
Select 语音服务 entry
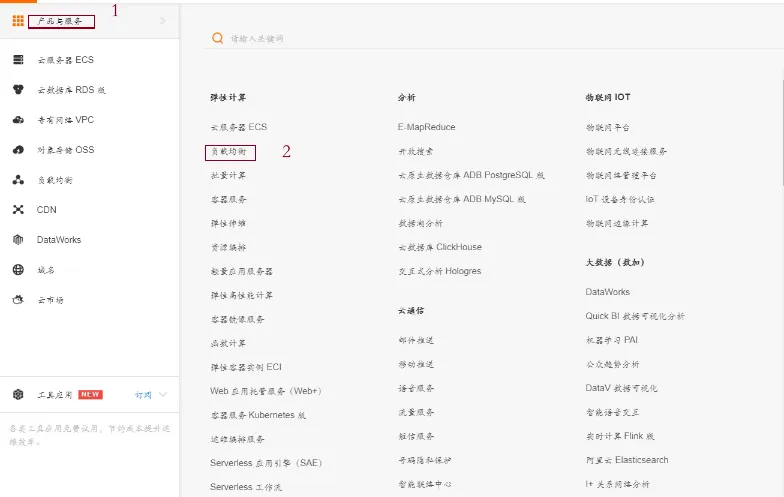click(416, 388)
